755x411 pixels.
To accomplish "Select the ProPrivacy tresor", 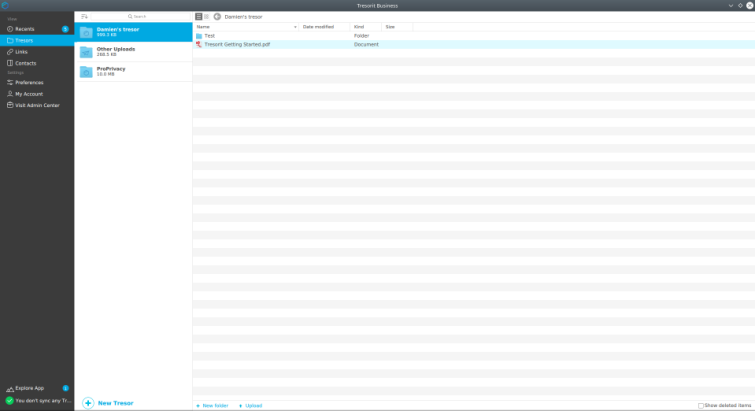I will point(133,71).
